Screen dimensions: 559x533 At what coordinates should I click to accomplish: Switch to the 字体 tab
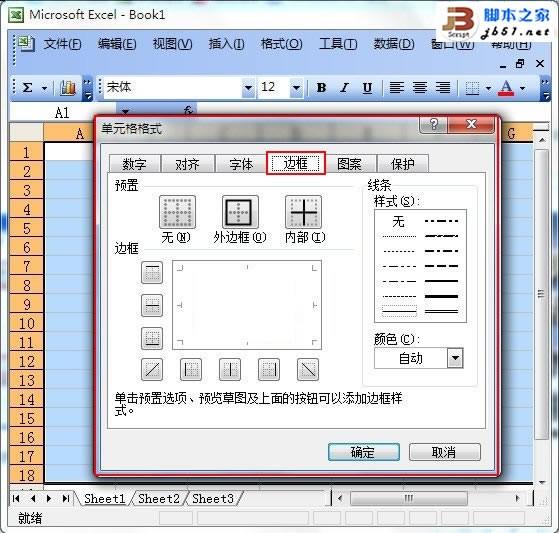241,164
